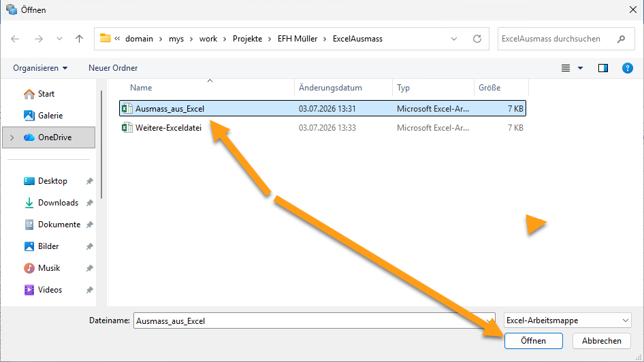Click date 03.07.2026 13:33
The width and height of the screenshot is (644, 362).
(x=327, y=128)
